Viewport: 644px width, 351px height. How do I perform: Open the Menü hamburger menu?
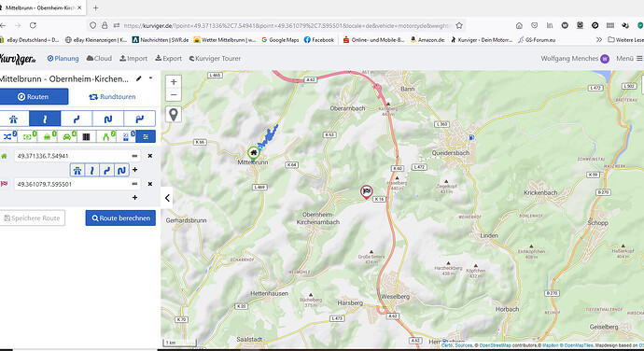pyautogui.click(x=629, y=59)
